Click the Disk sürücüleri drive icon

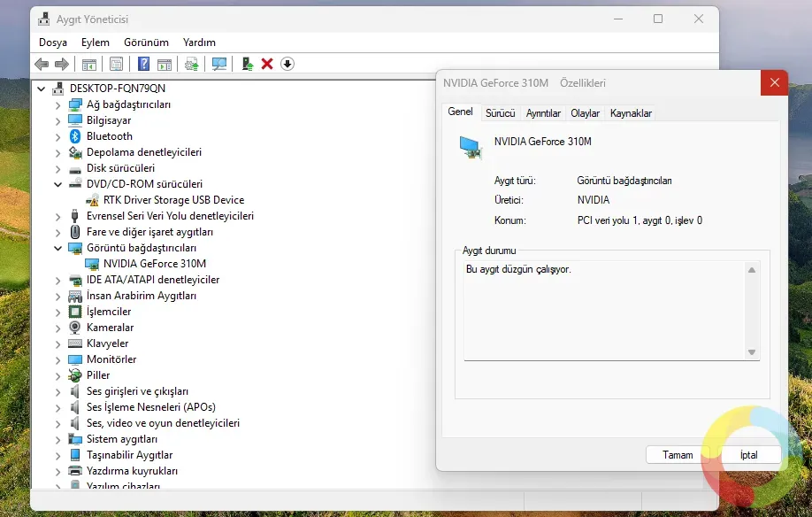(x=75, y=169)
